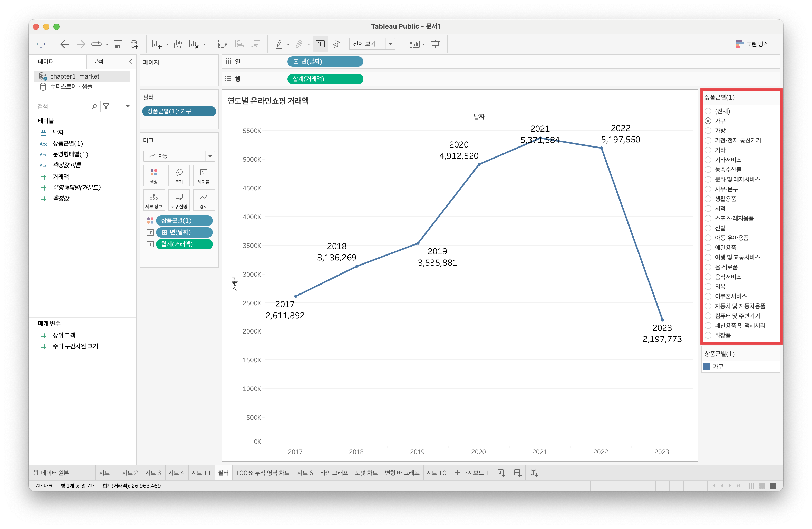Click the add new data source icon
Image resolution: width=812 pixels, height=529 pixels.
point(134,44)
